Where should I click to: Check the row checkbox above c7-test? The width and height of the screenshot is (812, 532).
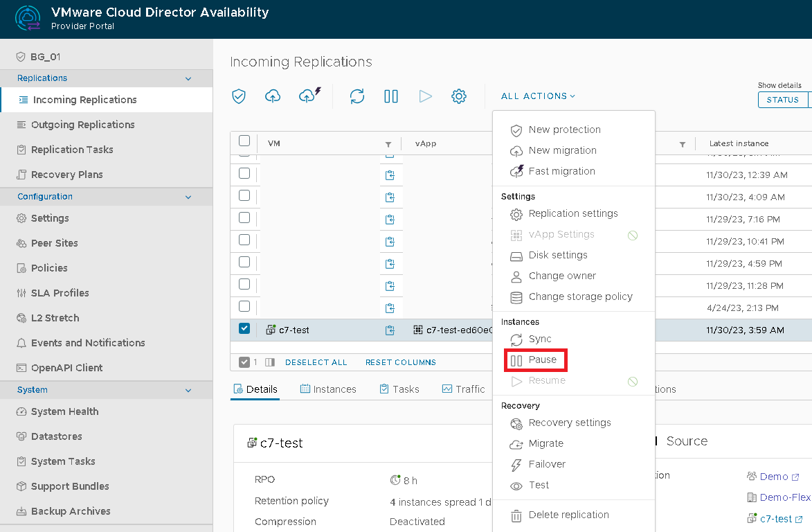[x=244, y=306]
